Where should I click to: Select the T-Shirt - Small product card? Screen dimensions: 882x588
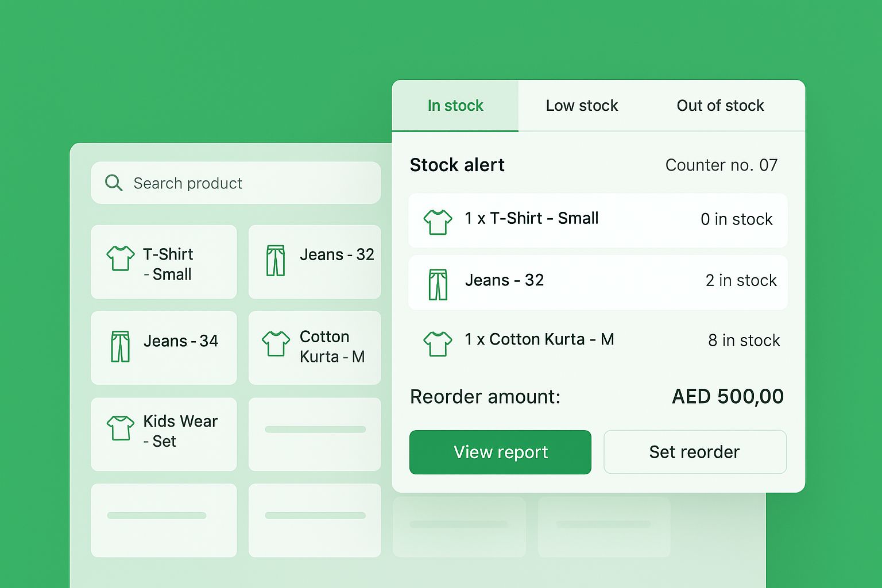click(x=164, y=262)
